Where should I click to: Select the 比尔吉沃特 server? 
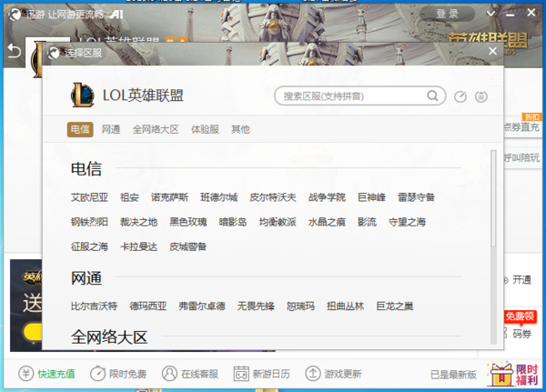coord(94,307)
